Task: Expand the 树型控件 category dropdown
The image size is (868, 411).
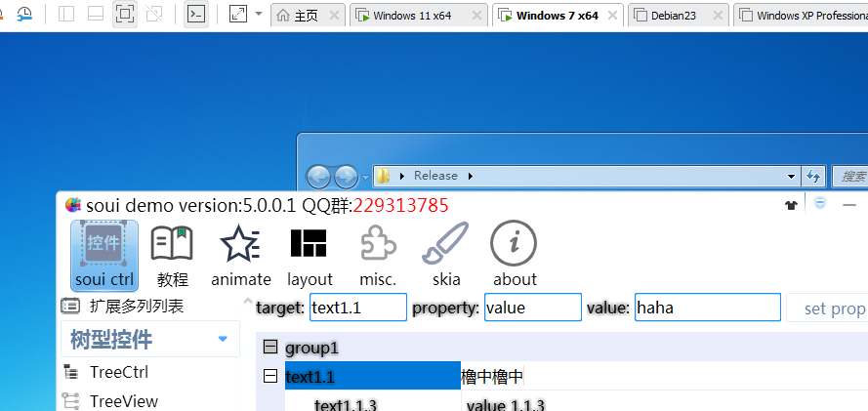Action: [223, 340]
